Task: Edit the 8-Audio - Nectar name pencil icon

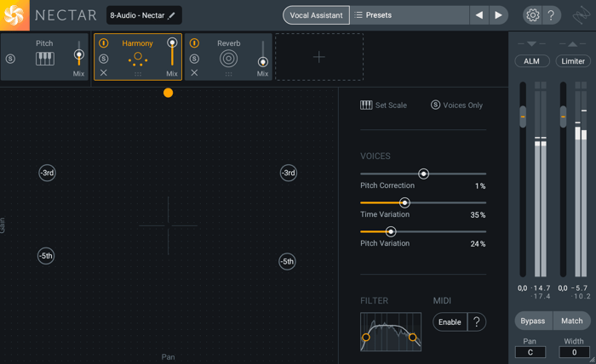Action: [171, 15]
